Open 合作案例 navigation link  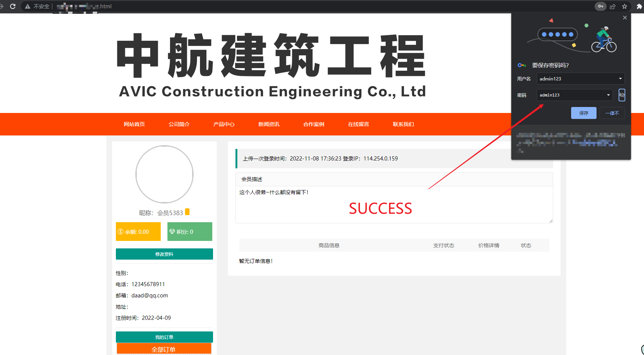pos(314,124)
